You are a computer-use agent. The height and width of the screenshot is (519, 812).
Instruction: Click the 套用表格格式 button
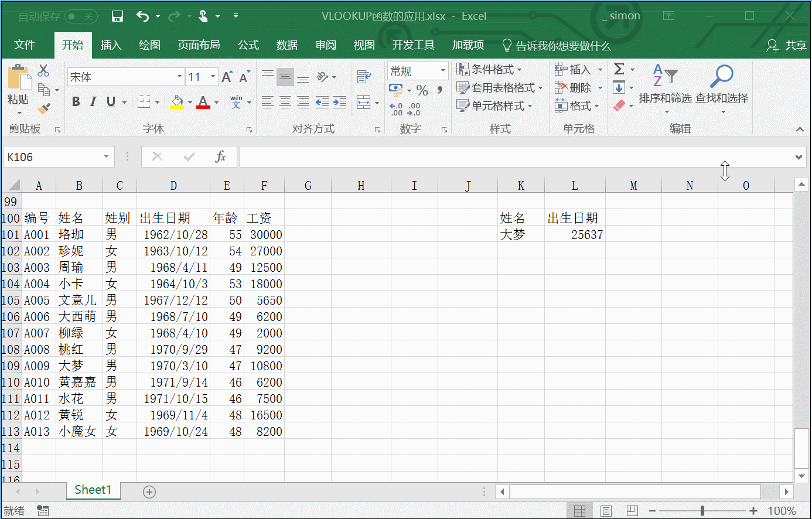(x=500, y=87)
